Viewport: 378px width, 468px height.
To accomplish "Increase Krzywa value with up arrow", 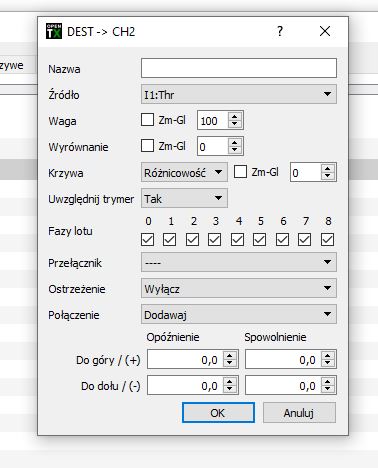I will [x=328, y=168].
